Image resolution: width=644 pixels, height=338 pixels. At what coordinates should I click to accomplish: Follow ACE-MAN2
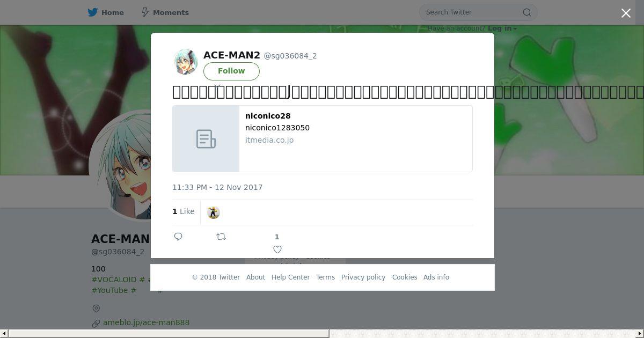[x=231, y=71]
